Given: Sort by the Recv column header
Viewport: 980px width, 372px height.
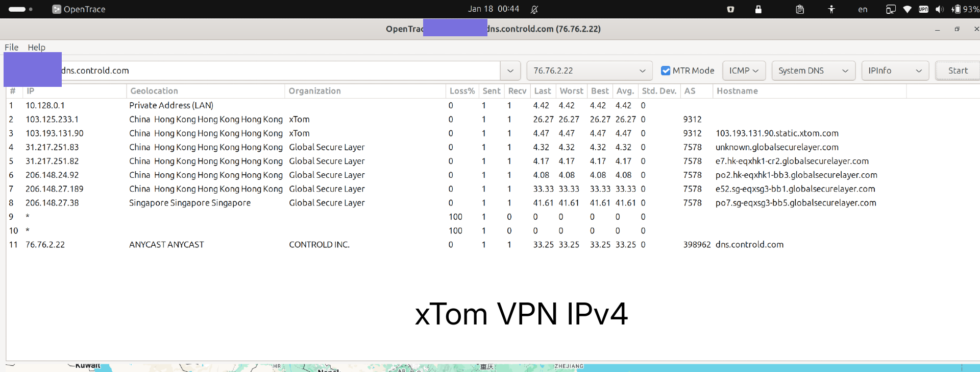Looking at the screenshot, I should 517,91.
